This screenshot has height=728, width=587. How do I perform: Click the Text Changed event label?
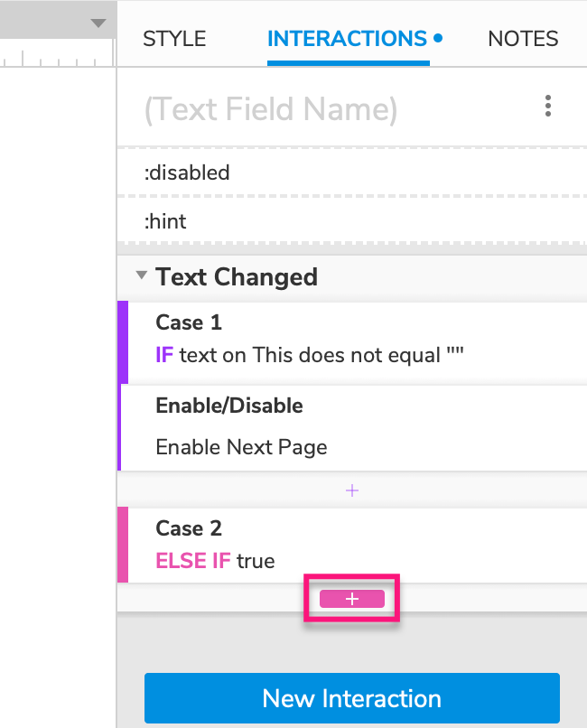pos(237,276)
